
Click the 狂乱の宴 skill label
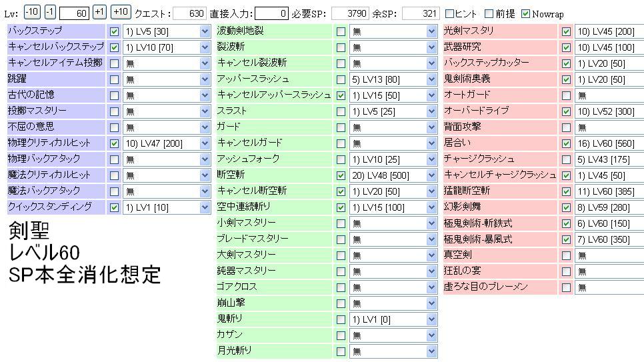(x=462, y=271)
